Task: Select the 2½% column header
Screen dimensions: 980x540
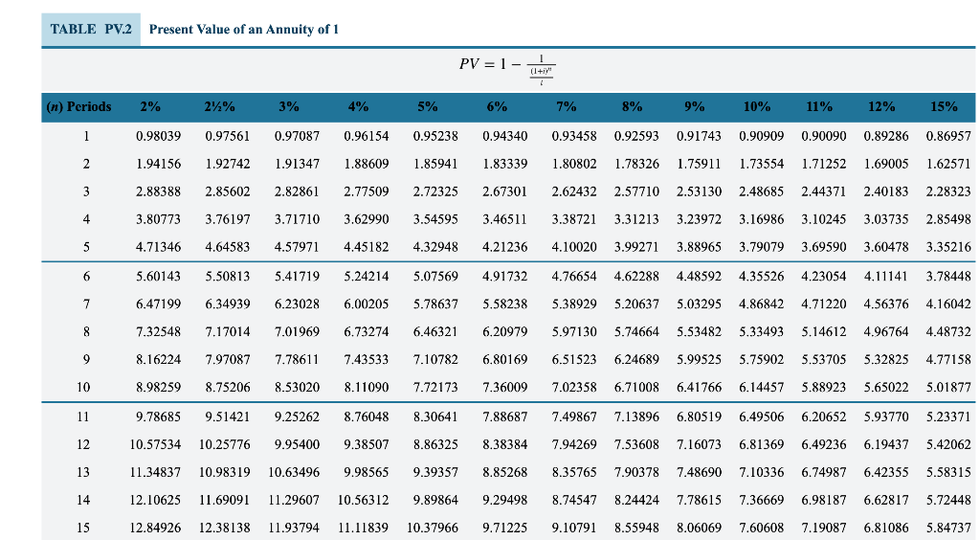Action: click(x=219, y=107)
